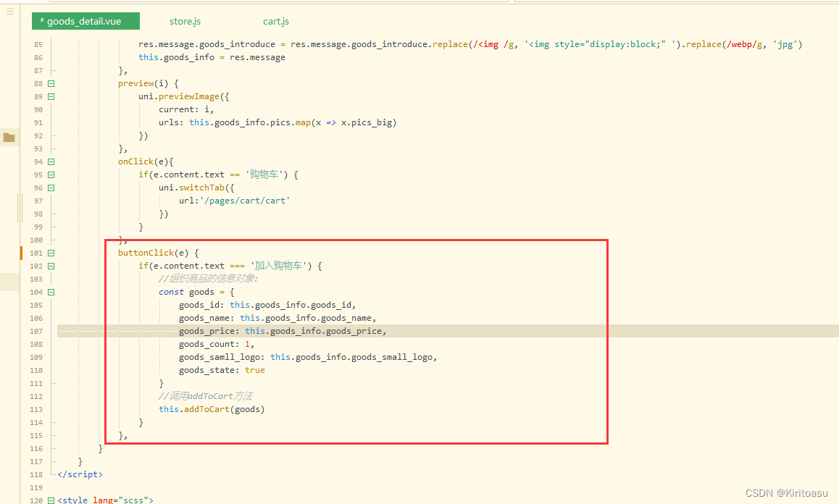Click line number 113 in the gutter
The height and width of the screenshot is (504, 839).
coord(36,410)
